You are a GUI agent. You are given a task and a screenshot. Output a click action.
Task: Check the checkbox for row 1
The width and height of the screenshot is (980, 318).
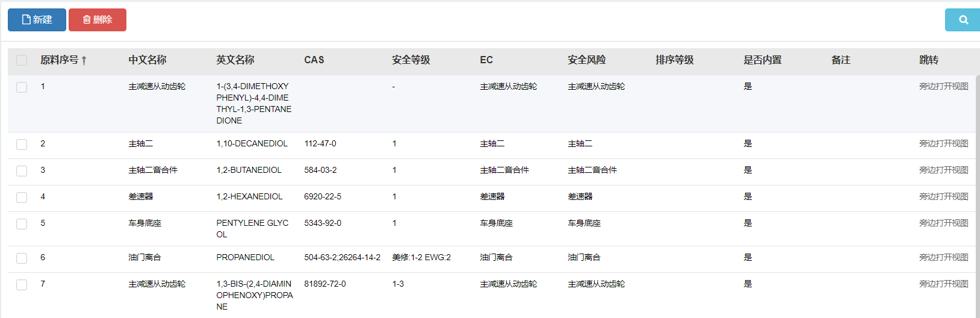tap(22, 87)
